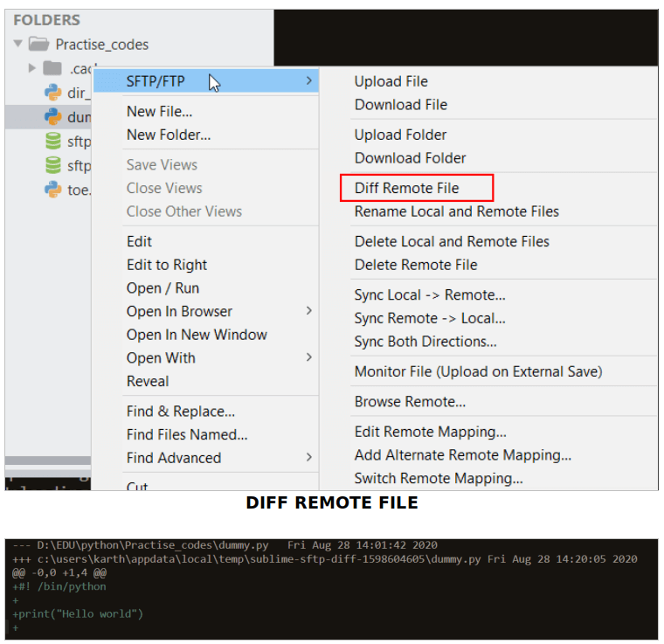Select Monitor File (Upload on External Save)
The image size is (664, 644).
point(478,371)
